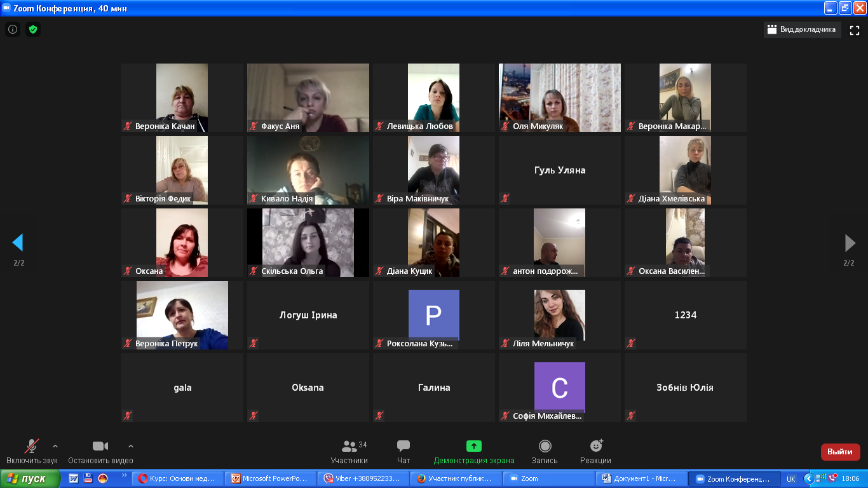Open the Участники participants panel
Viewport: 868px width, 488px height.
[349, 451]
